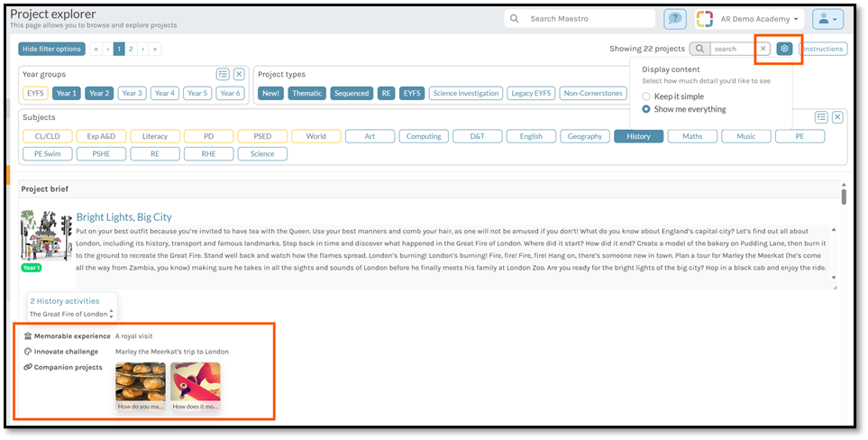Select all Year groups list icon

point(223,74)
